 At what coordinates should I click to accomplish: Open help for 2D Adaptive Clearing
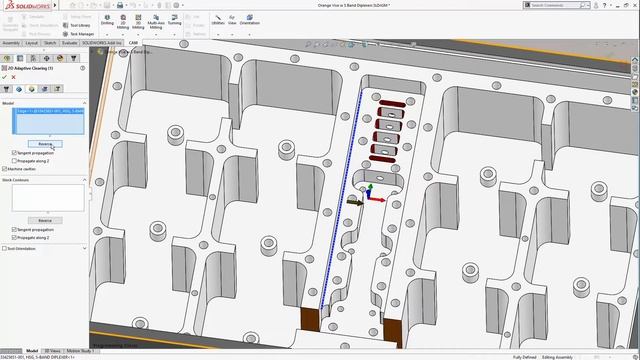pyautogui.click(x=82, y=68)
